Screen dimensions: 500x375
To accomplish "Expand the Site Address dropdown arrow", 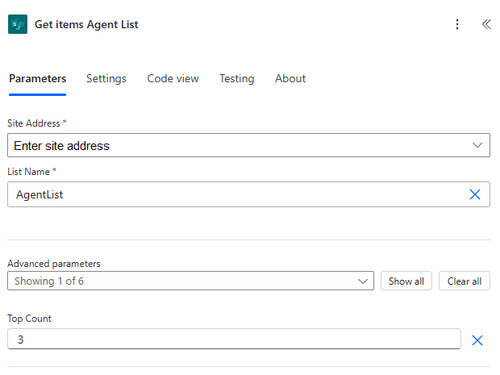I will [x=477, y=145].
